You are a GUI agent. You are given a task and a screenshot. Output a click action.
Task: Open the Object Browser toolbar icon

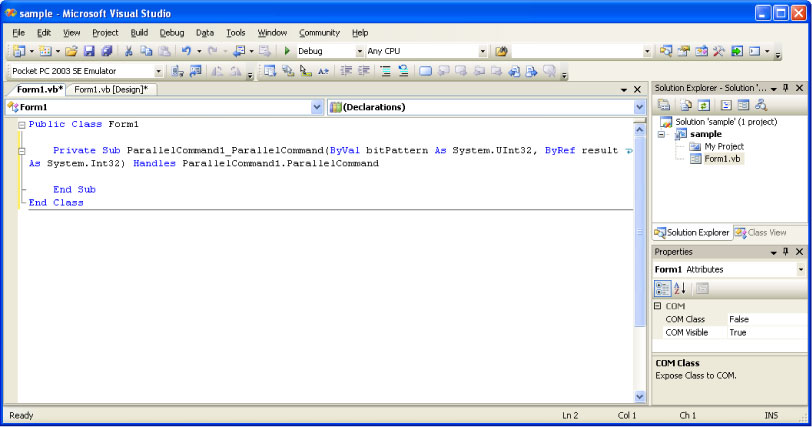click(x=701, y=51)
